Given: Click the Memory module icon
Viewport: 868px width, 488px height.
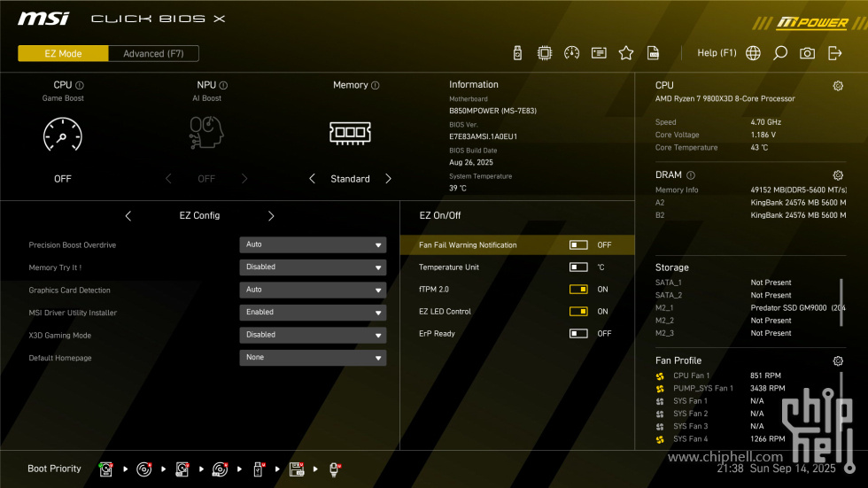Looking at the screenshot, I should [350, 133].
